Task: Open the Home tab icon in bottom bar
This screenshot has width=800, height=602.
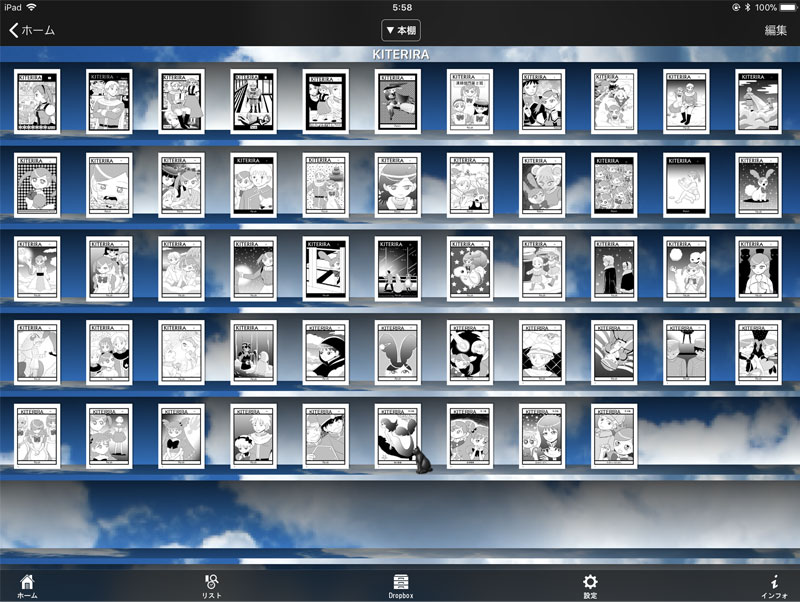Action: [26, 585]
